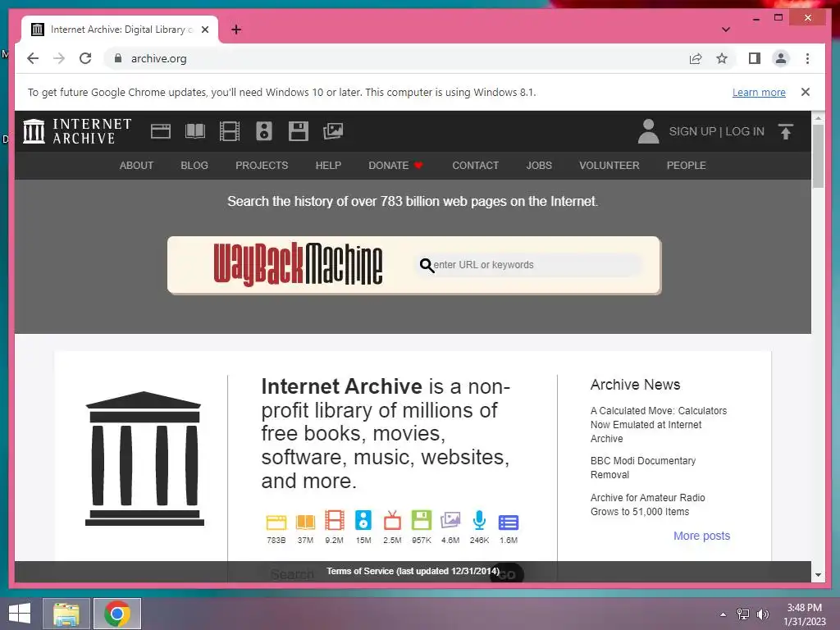Click the Upload arrow icon
The width and height of the screenshot is (840, 630).
click(x=785, y=131)
